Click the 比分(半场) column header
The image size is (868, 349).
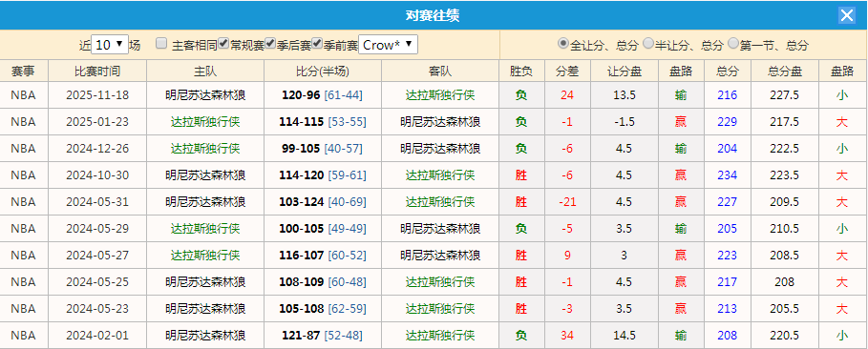[x=323, y=72]
